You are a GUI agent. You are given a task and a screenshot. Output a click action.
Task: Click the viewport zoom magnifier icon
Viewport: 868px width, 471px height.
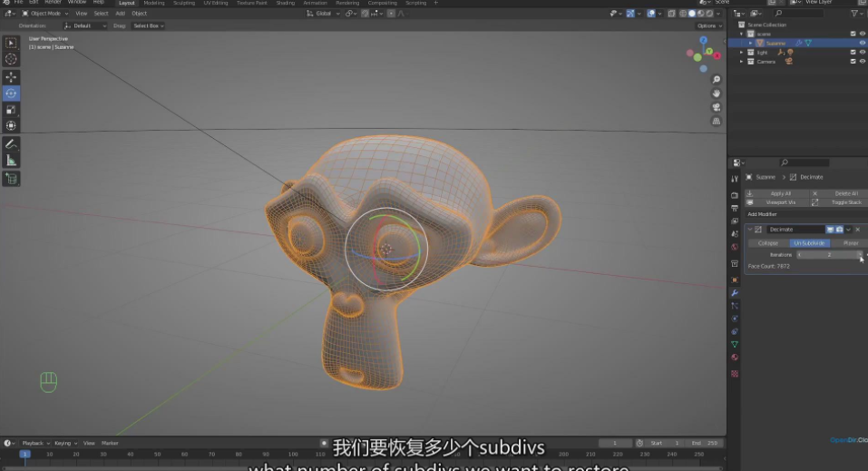[717, 79]
